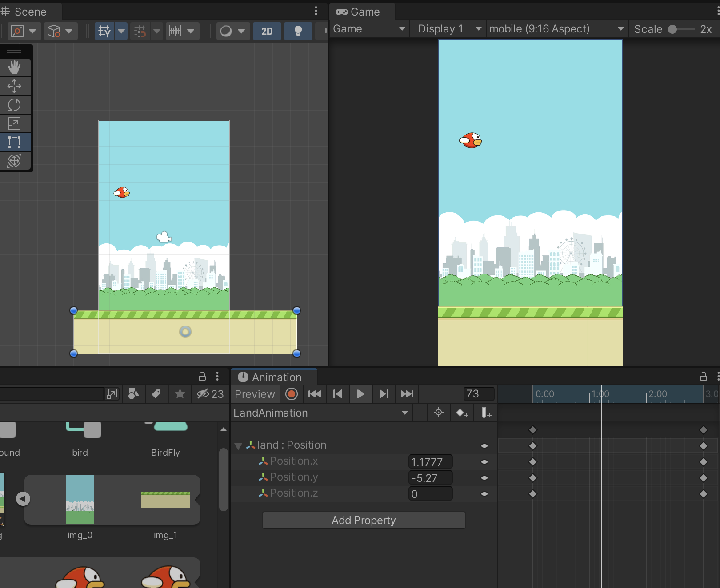Select the Rect tool
The height and width of the screenshot is (588, 720).
click(x=14, y=142)
